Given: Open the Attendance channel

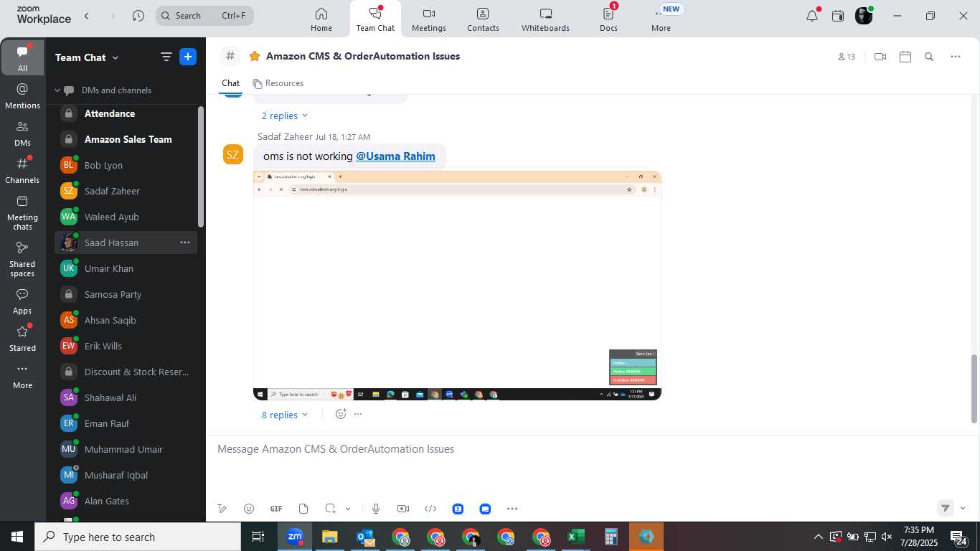Looking at the screenshot, I should click(126, 113).
